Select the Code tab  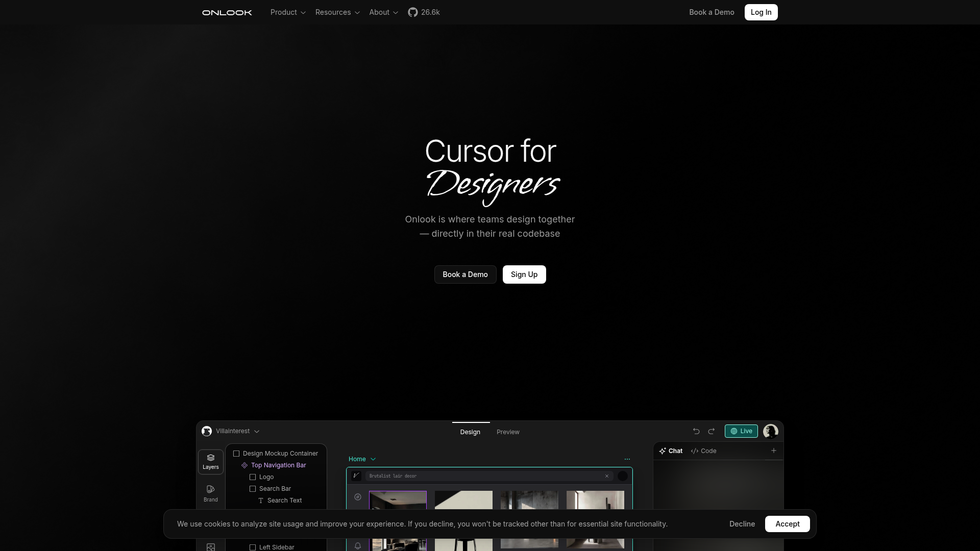703,451
